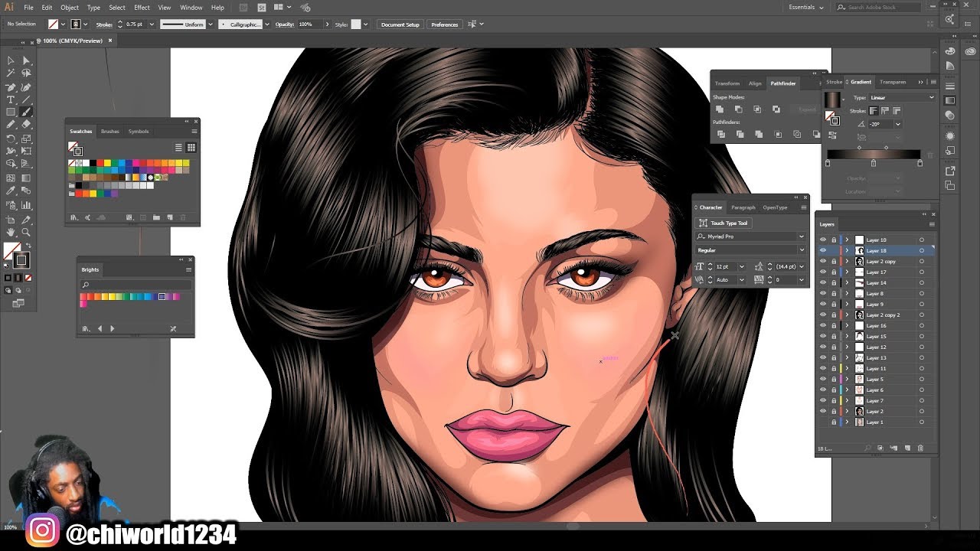This screenshot has width=980, height=551.
Task: Click target circle of Layer 6
Action: [922, 390]
